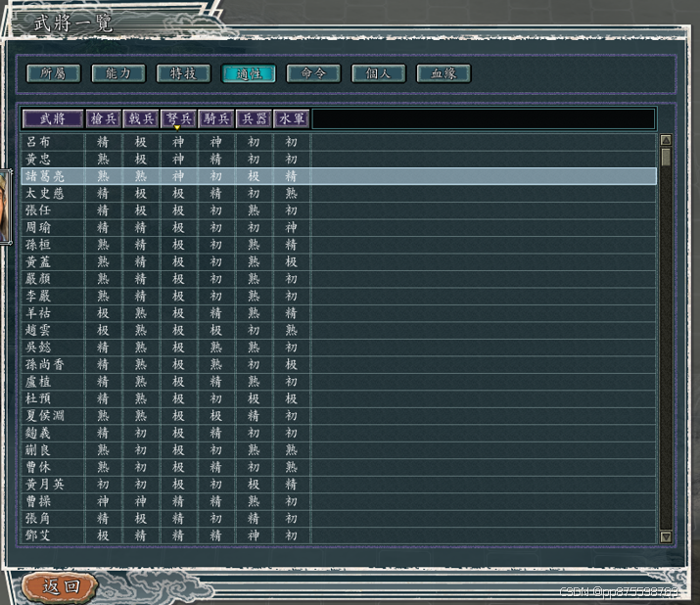700x605 pixels.
Task: Select the 孫桓 row
Action: [x=339, y=245]
